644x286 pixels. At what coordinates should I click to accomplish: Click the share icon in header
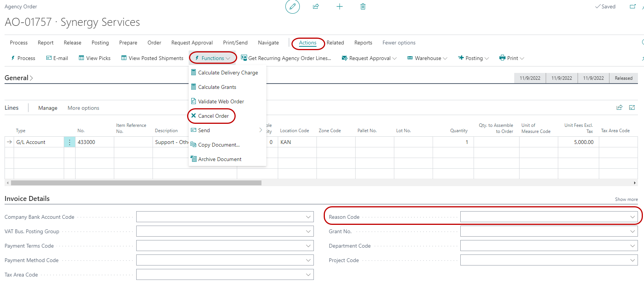point(316,6)
